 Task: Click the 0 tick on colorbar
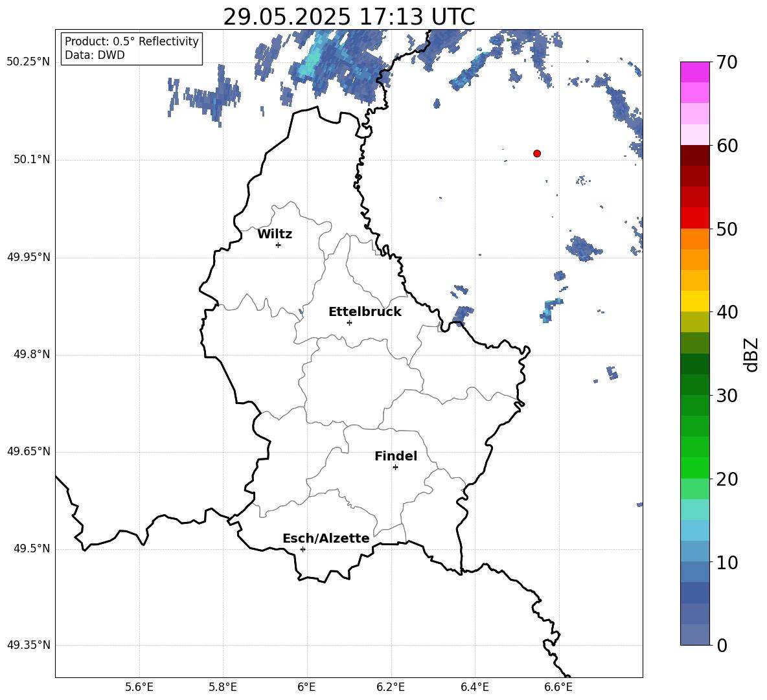[722, 646]
